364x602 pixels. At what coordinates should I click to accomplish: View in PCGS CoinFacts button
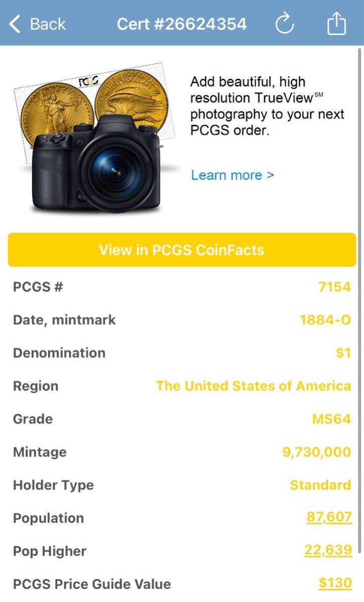coord(181,250)
